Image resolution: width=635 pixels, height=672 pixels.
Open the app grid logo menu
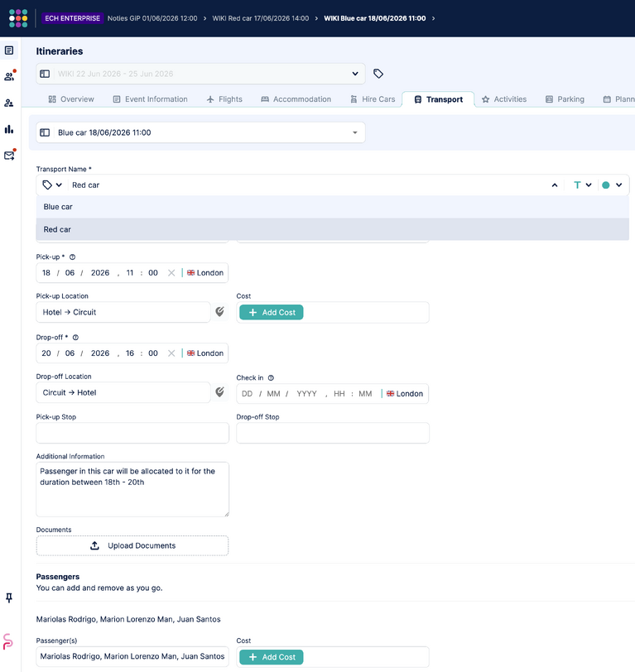point(18,18)
